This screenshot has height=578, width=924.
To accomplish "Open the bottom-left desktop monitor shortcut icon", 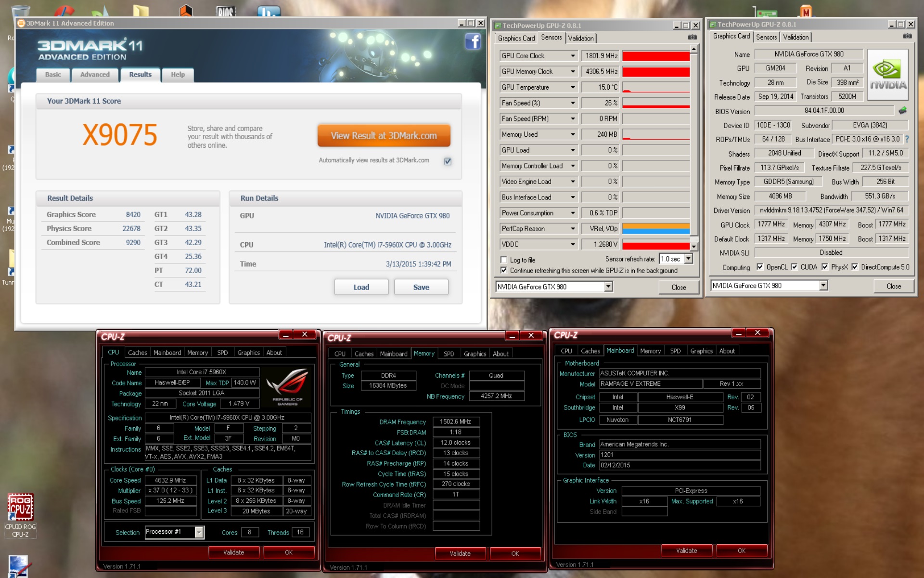I will (x=19, y=566).
